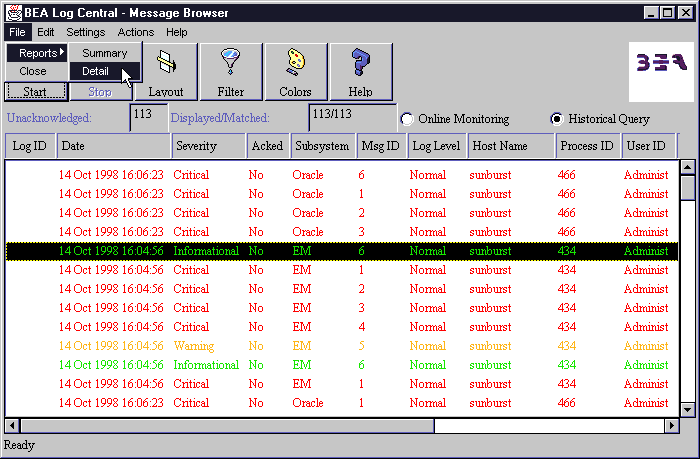Screen dimensions: 700x459
Task: Click the vertical scrollbar thumb
Action: tap(688, 188)
